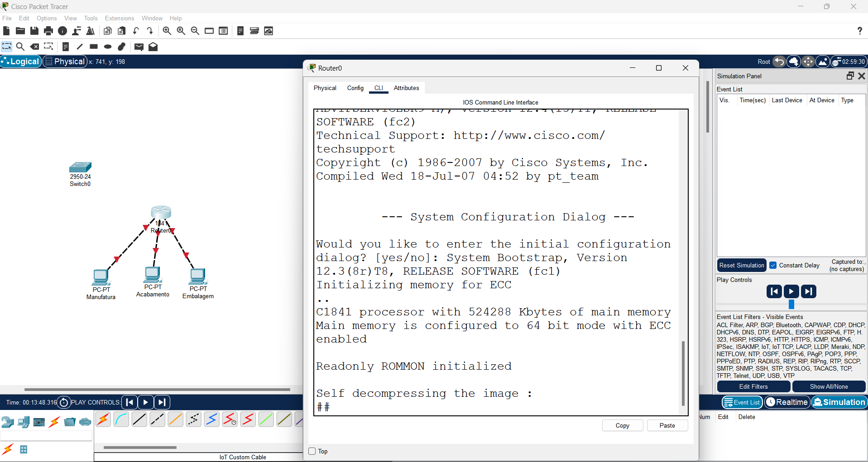Select the Place Note tool

point(66,47)
